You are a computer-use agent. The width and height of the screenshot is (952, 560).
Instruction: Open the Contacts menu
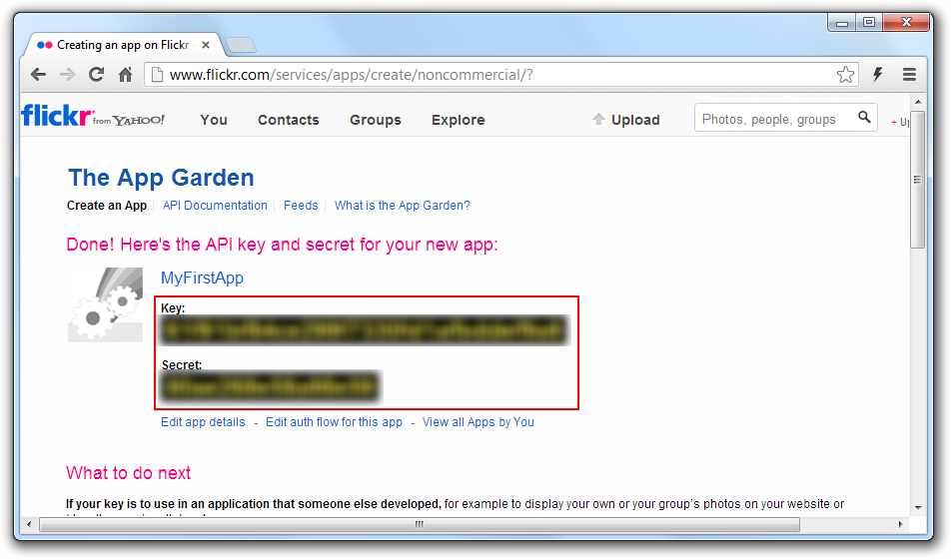click(x=289, y=120)
